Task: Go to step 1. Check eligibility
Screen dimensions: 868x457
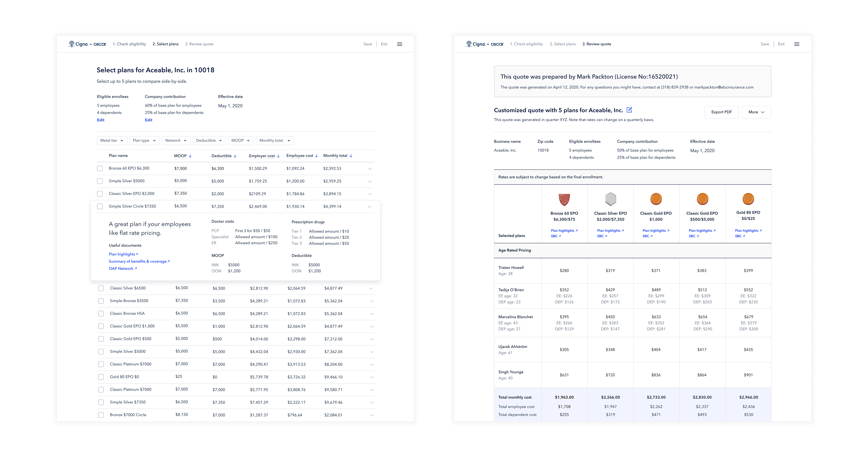Action: pos(129,44)
